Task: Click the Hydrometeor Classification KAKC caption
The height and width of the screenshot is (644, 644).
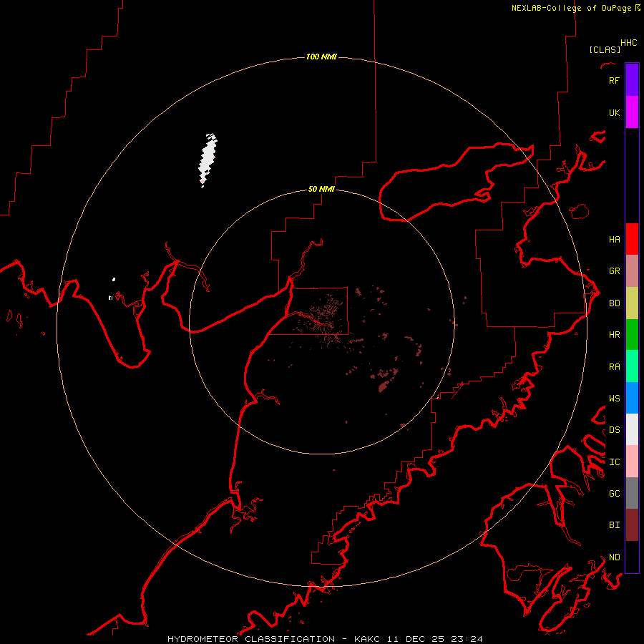Action: [325, 639]
